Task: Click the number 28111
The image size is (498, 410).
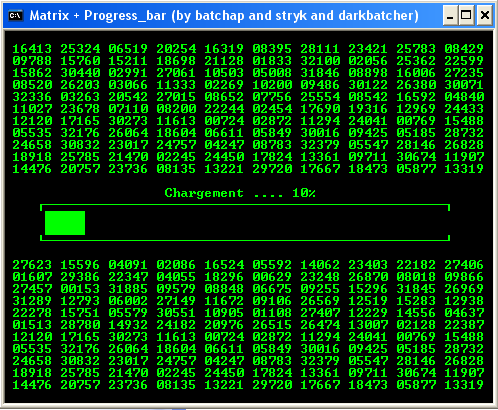Action: pos(320,49)
